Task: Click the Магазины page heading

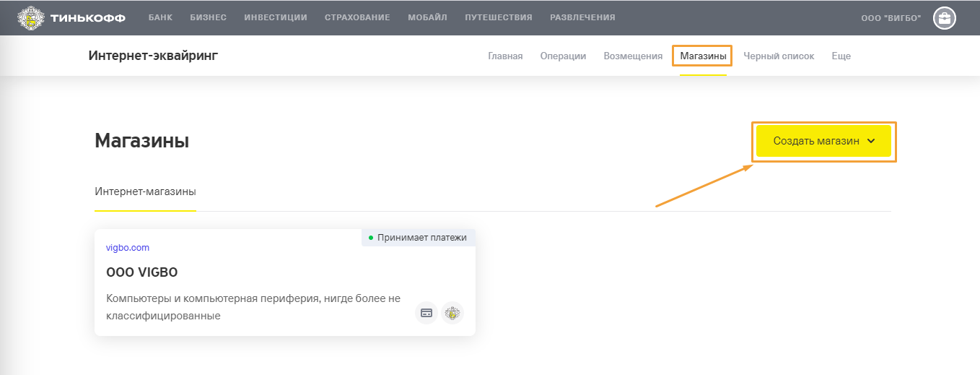Action: point(141,141)
